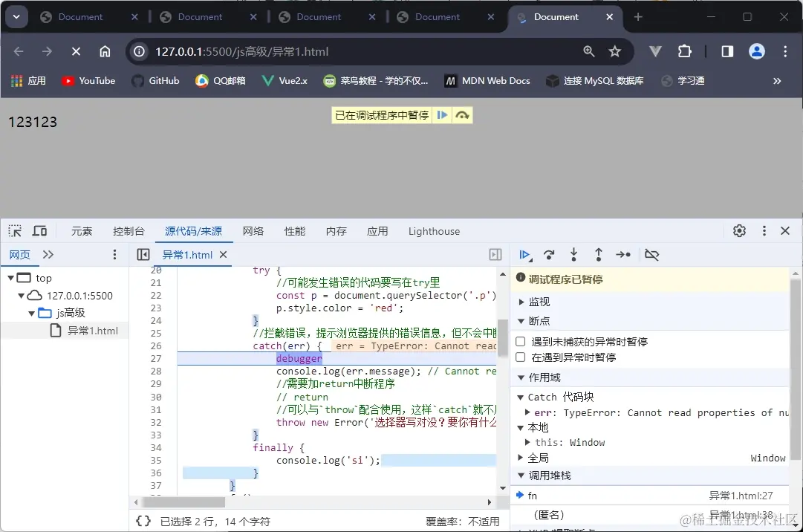803x532 pixels.
Task: Show more navigator tabs chevron
Action: coord(48,254)
